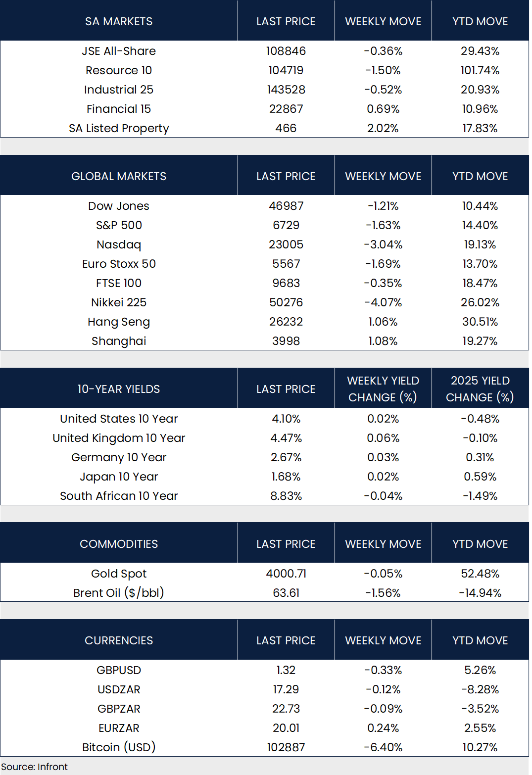Click the South African 10 Year label

[x=119, y=496]
